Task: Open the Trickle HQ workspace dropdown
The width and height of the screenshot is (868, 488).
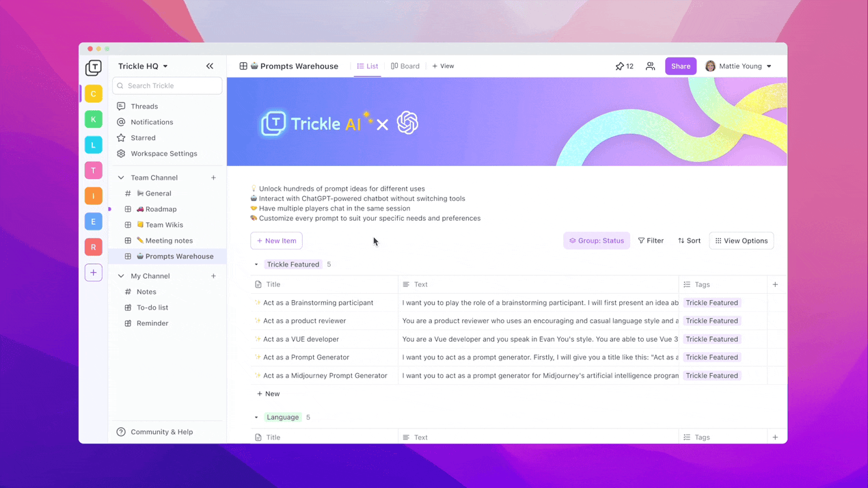Action: 143,66
